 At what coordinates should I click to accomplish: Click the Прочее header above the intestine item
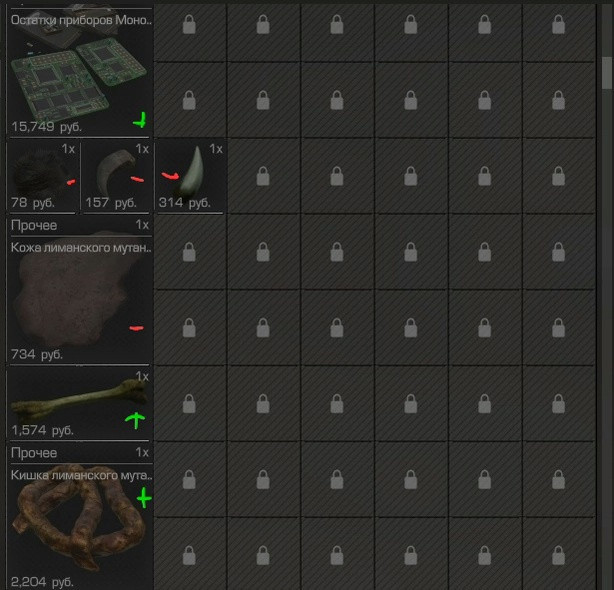click(34, 453)
